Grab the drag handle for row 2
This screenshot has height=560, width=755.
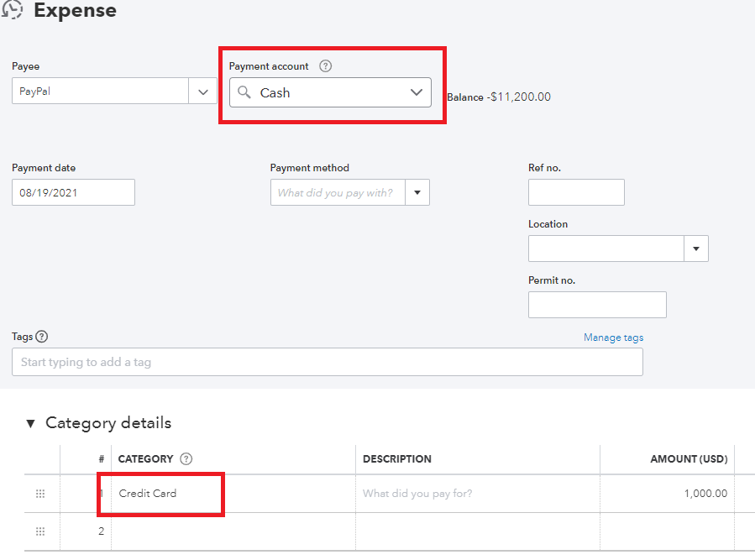40,531
